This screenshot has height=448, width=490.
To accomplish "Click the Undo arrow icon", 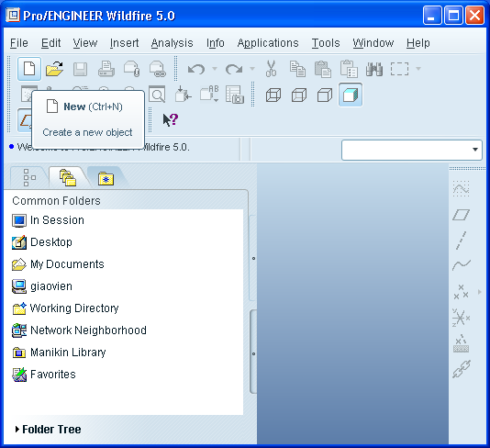I will coord(196,69).
